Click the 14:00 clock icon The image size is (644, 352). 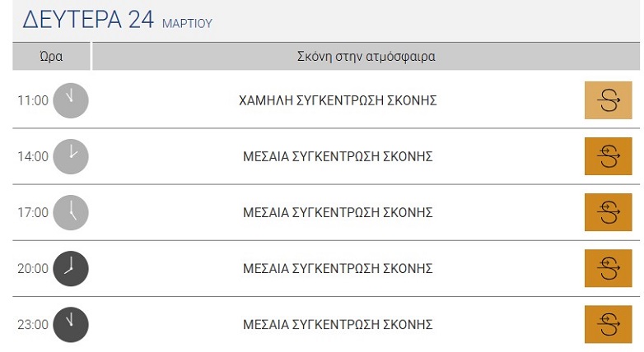pos(70,156)
